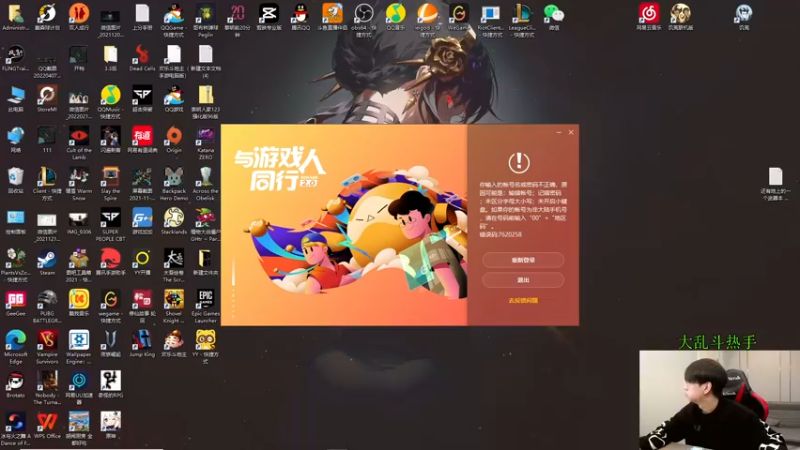Launch the obs64 shortcut in top row
Viewport: 800px width, 450px height.
coord(364,20)
